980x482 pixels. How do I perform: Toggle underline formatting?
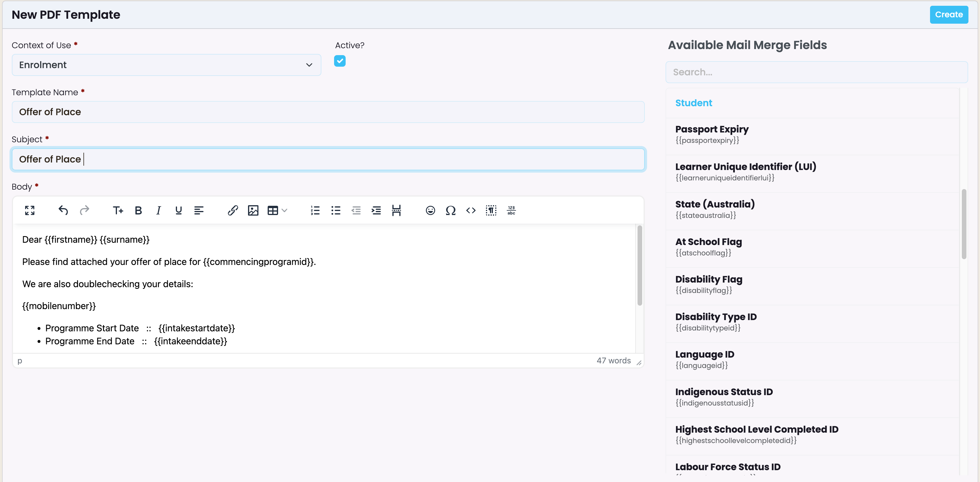[x=178, y=210]
